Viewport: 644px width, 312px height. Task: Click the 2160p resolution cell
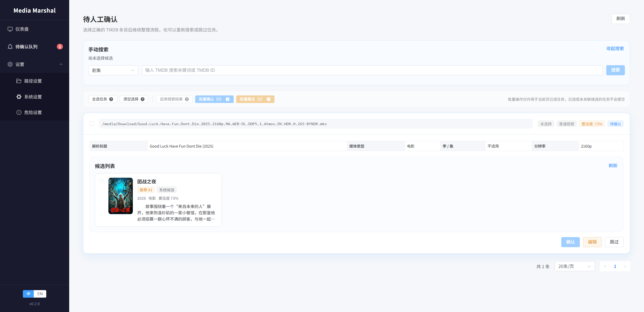pyautogui.click(x=601, y=146)
